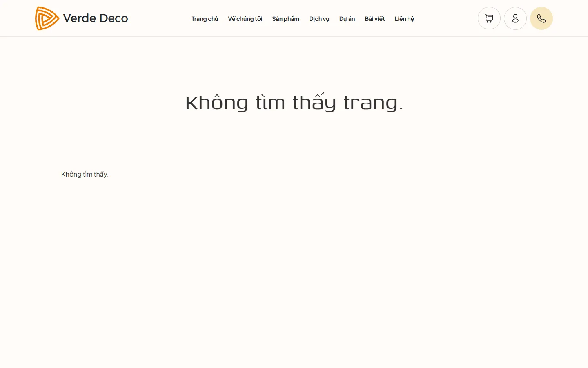The image size is (588, 368).
Task: Open the account profile icon
Action: tap(515, 18)
